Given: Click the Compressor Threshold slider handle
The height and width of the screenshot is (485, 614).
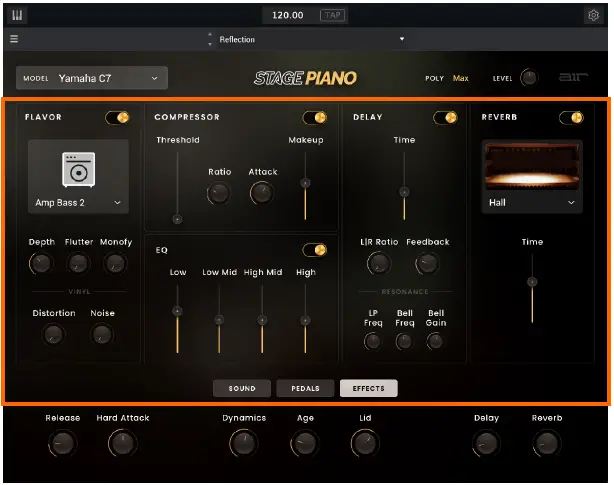Looking at the screenshot, I should [x=177, y=219].
